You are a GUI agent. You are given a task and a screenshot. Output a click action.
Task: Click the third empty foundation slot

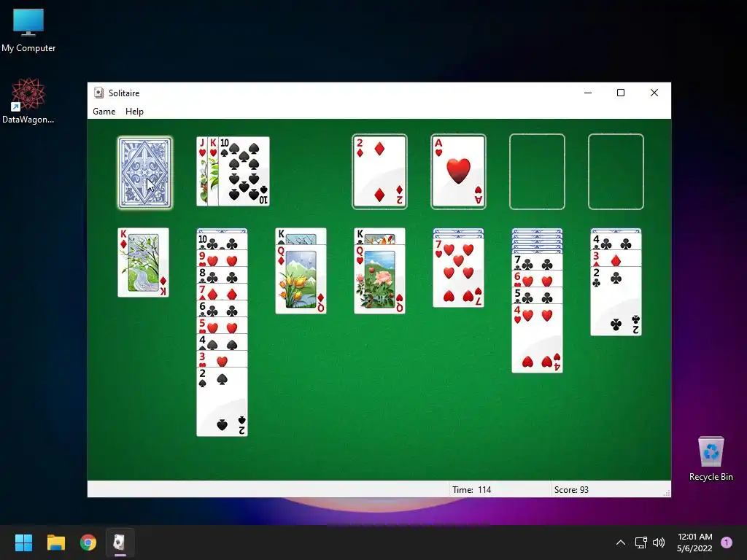pyautogui.click(x=537, y=171)
